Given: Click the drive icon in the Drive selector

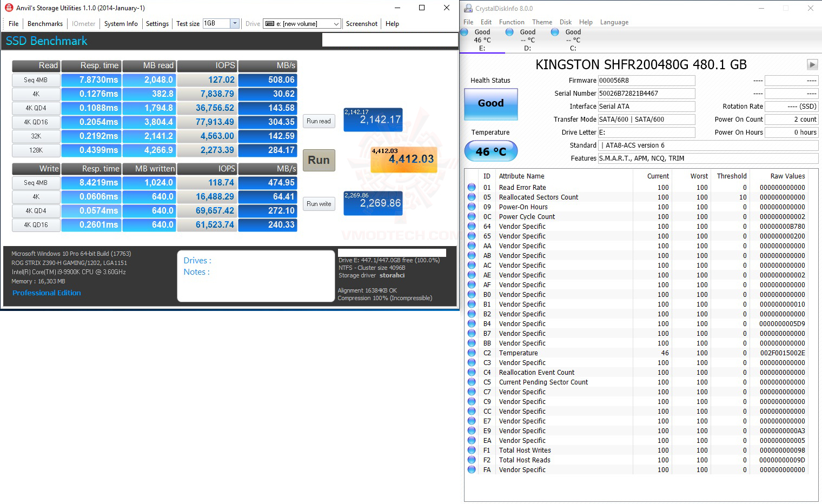Looking at the screenshot, I should point(270,24).
